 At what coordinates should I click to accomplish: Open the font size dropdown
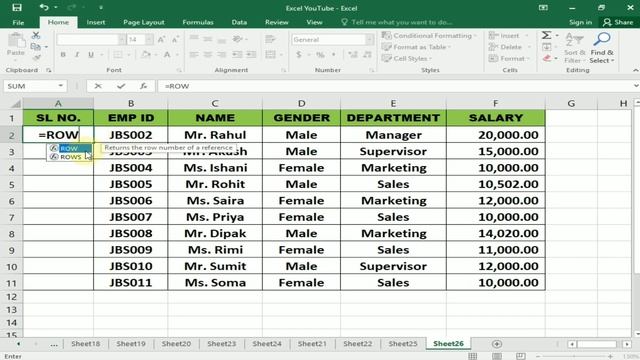pyautogui.click(x=149, y=40)
